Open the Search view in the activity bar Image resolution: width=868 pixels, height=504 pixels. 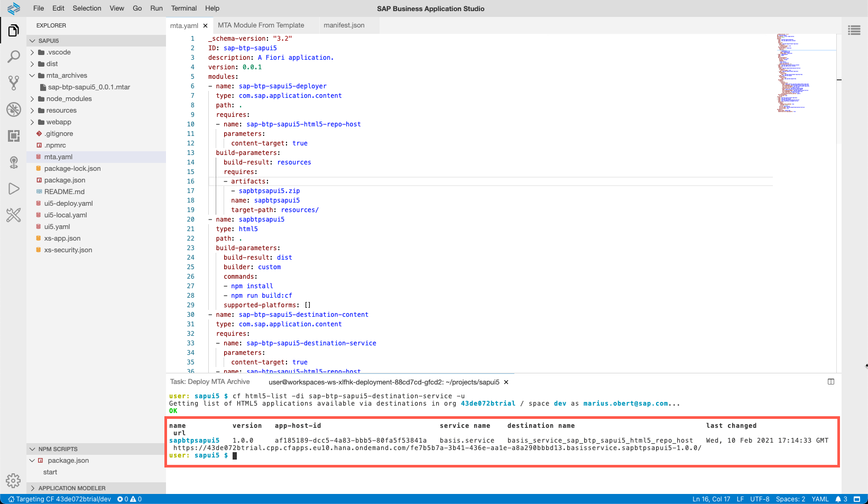(x=14, y=57)
